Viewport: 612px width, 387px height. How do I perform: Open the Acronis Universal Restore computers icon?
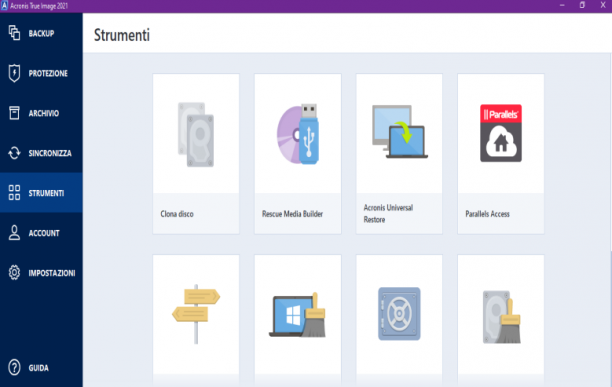click(x=399, y=132)
